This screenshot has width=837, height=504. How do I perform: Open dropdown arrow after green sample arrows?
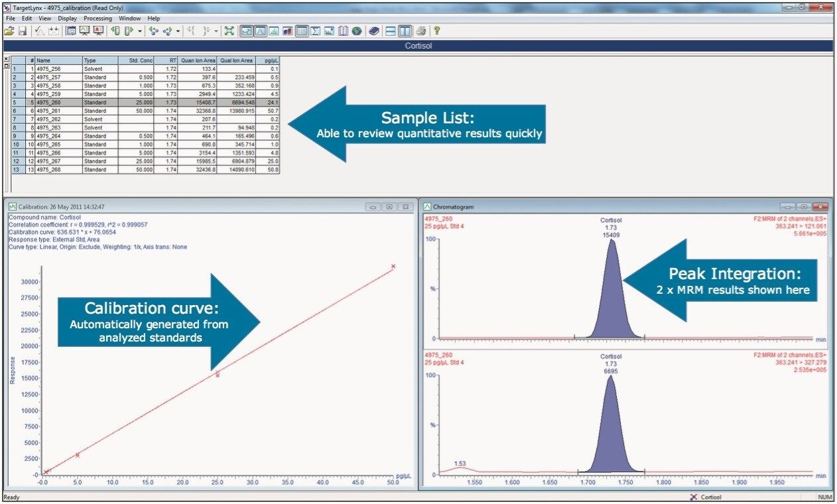(140, 31)
